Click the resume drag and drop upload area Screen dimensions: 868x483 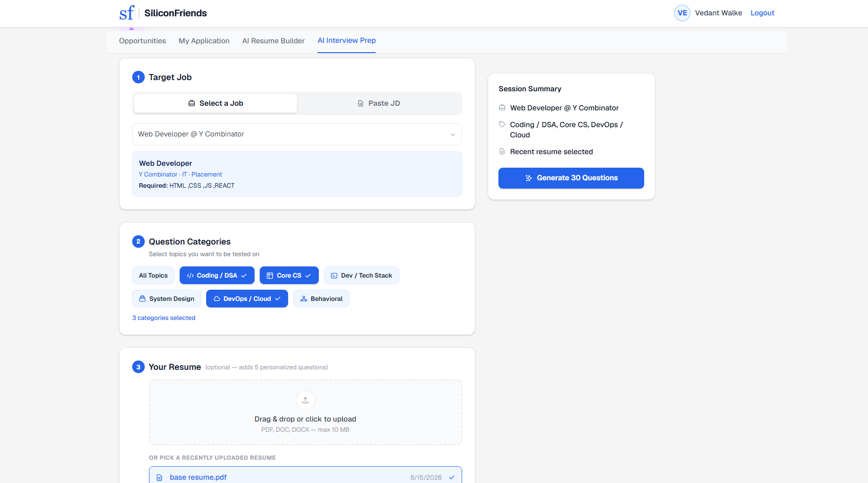click(305, 413)
